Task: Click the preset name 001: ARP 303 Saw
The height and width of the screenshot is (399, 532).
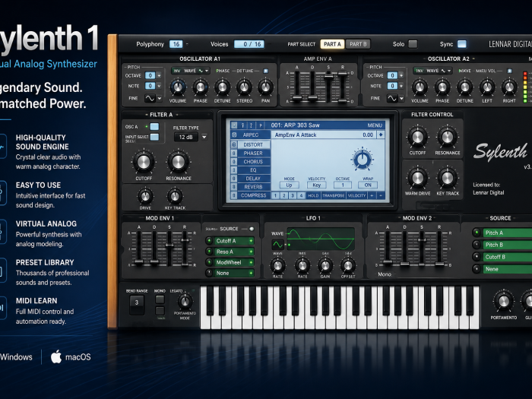Action: pyautogui.click(x=295, y=125)
